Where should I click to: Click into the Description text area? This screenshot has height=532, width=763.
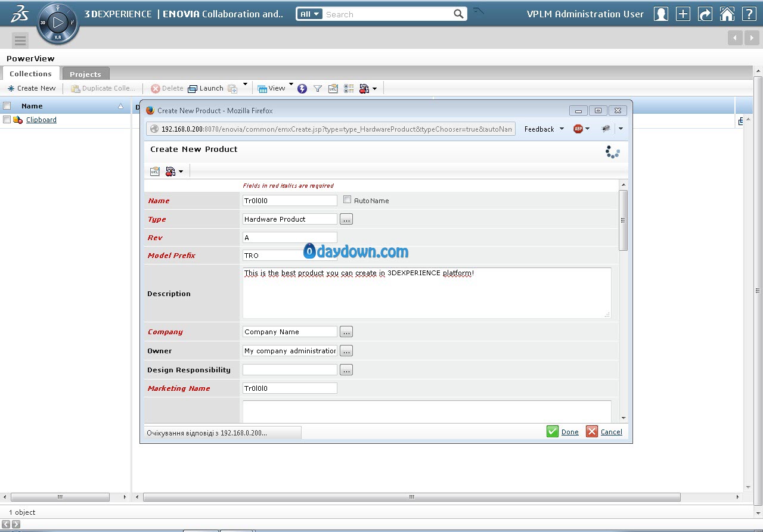tap(427, 293)
